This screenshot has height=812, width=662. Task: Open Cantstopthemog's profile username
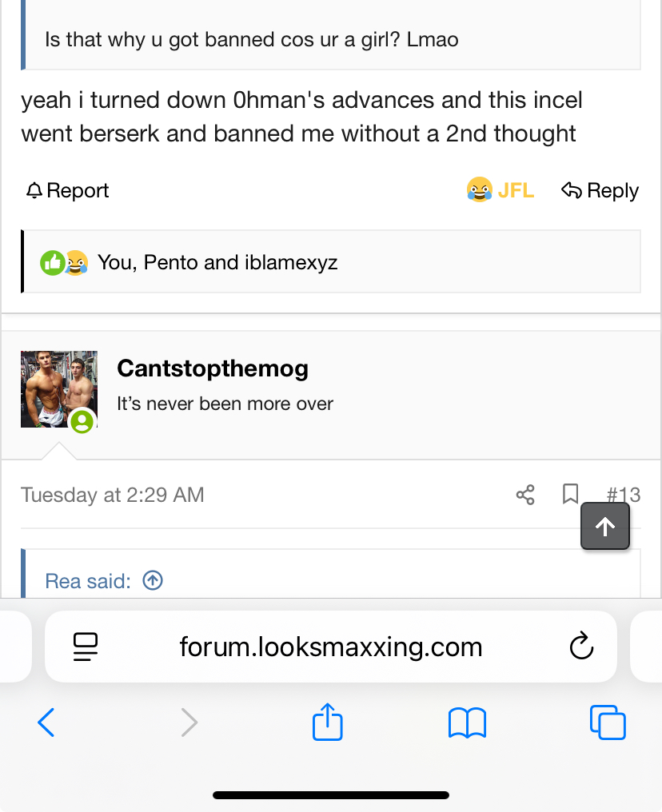pyautogui.click(x=213, y=368)
